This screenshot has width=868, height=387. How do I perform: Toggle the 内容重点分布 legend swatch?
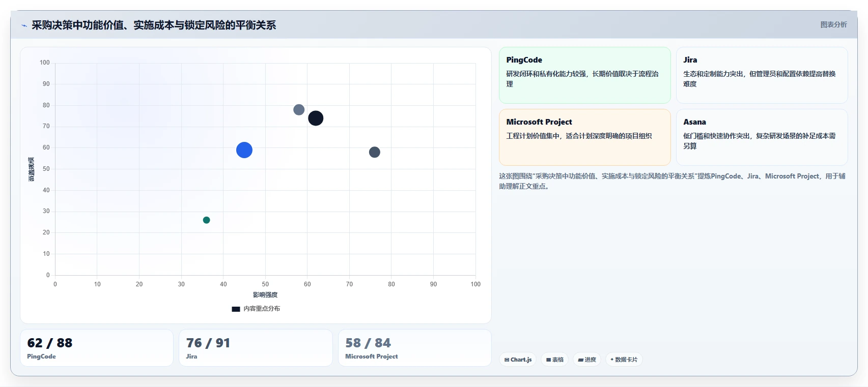tap(236, 309)
